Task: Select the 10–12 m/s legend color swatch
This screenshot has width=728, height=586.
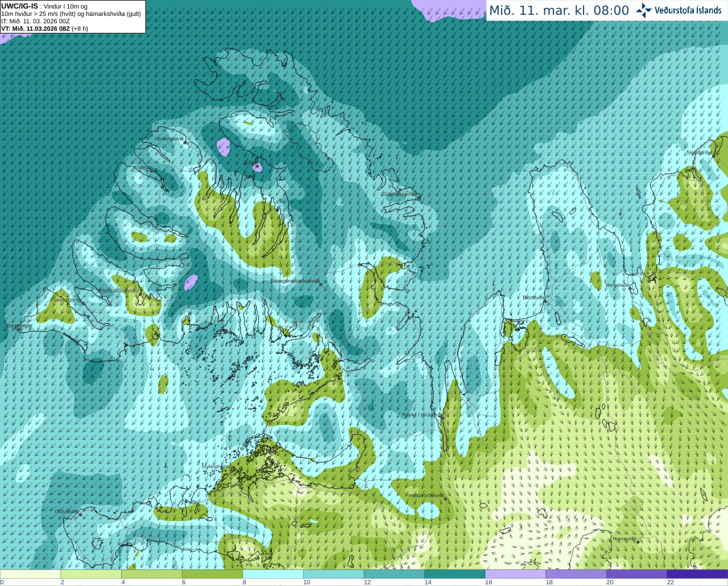Action: [334, 573]
